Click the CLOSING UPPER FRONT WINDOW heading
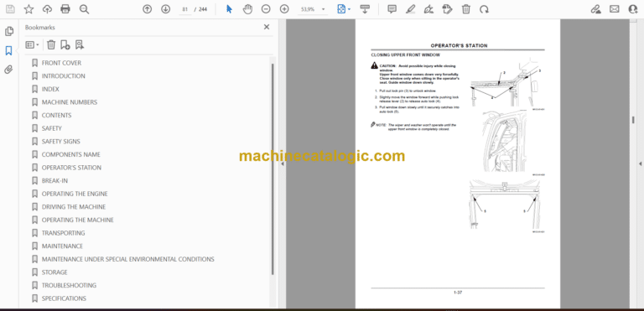Screen dimensions: 644x311 point(405,54)
